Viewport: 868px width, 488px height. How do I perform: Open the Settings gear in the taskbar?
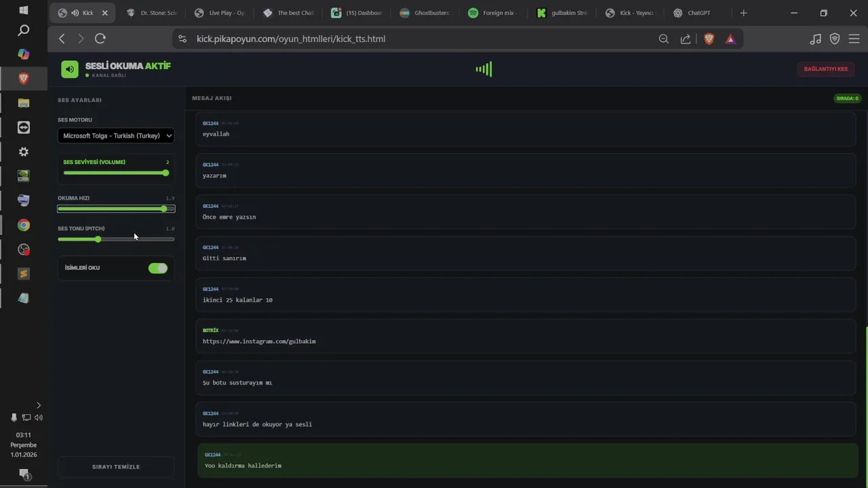24,152
